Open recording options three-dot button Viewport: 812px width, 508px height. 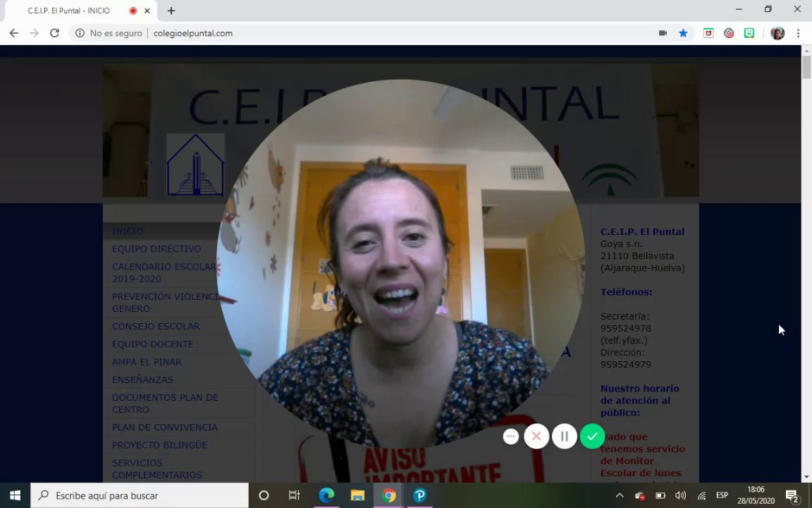coord(510,437)
